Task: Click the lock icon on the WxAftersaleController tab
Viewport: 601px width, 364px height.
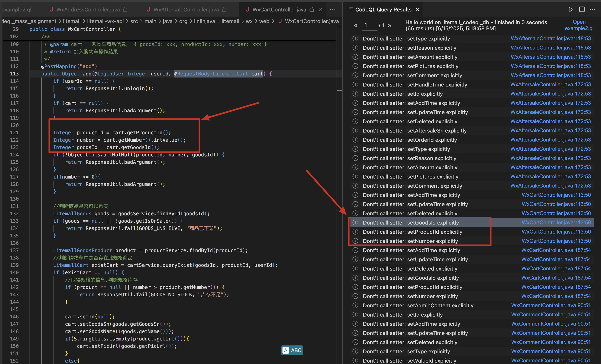Action: 224,9
